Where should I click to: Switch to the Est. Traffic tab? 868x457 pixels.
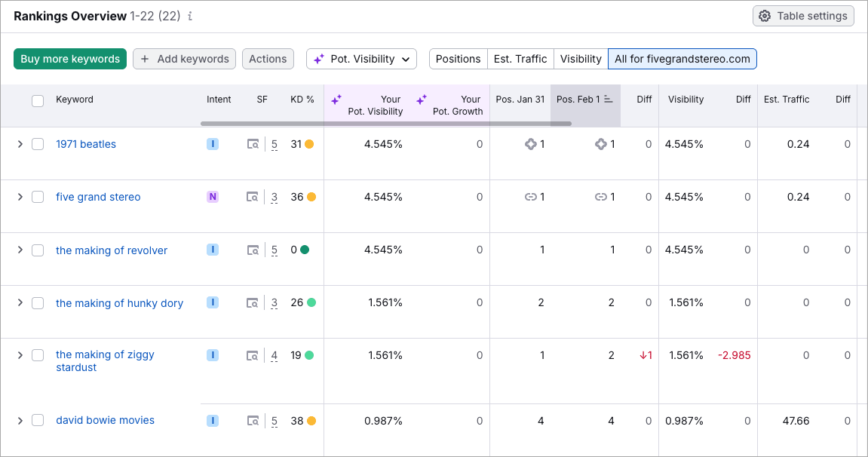coord(520,58)
